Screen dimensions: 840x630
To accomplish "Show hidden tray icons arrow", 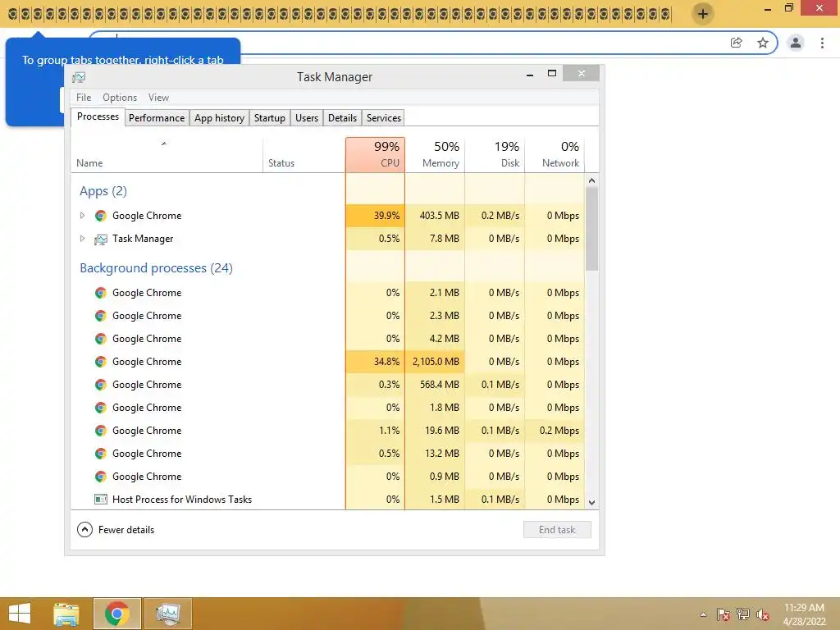I will (703, 614).
